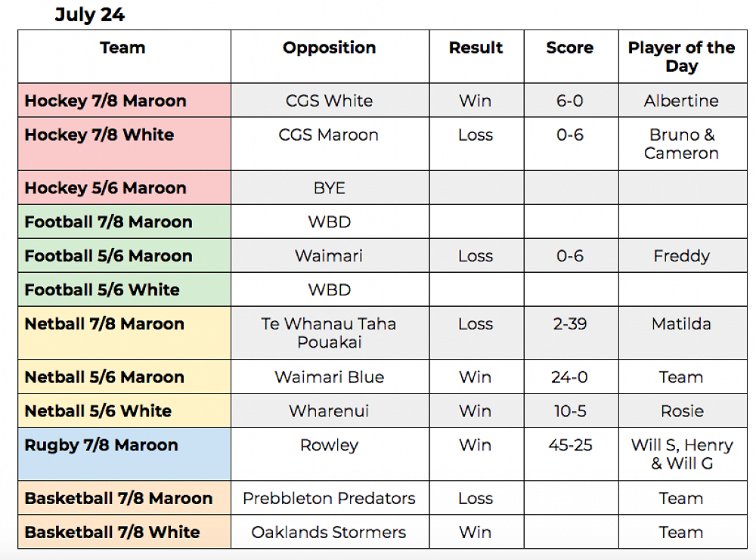Select the Football 7/8 Maroon cell

[108, 222]
